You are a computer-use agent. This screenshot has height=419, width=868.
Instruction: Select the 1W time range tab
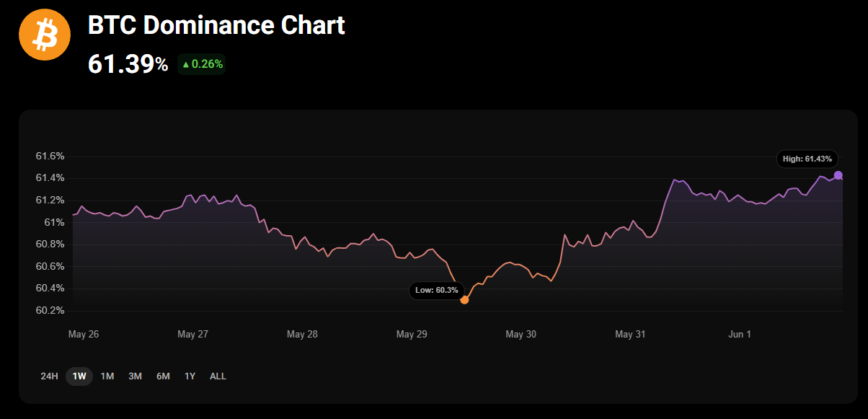(x=79, y=376)
